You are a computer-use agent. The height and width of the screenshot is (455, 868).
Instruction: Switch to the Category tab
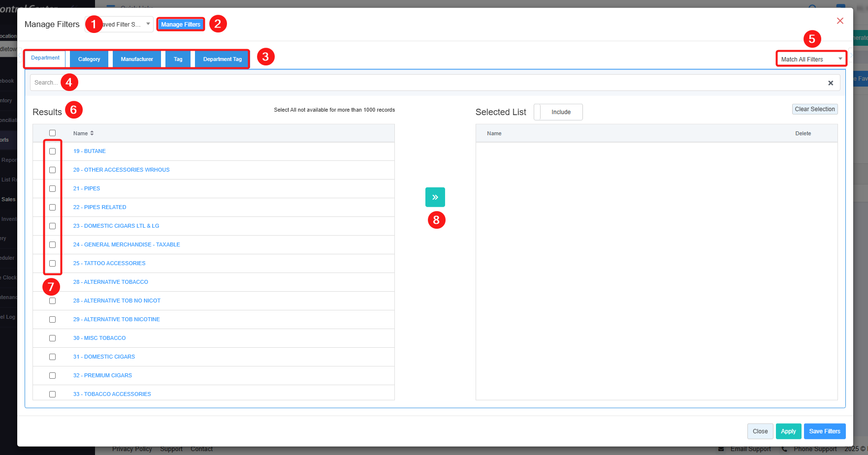point(89,59)
